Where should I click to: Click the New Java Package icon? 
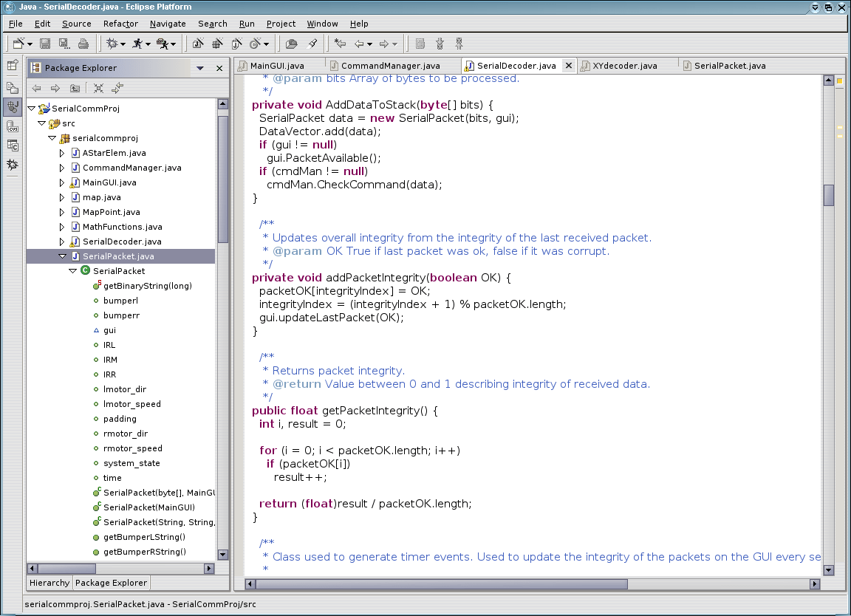[218, 44]
